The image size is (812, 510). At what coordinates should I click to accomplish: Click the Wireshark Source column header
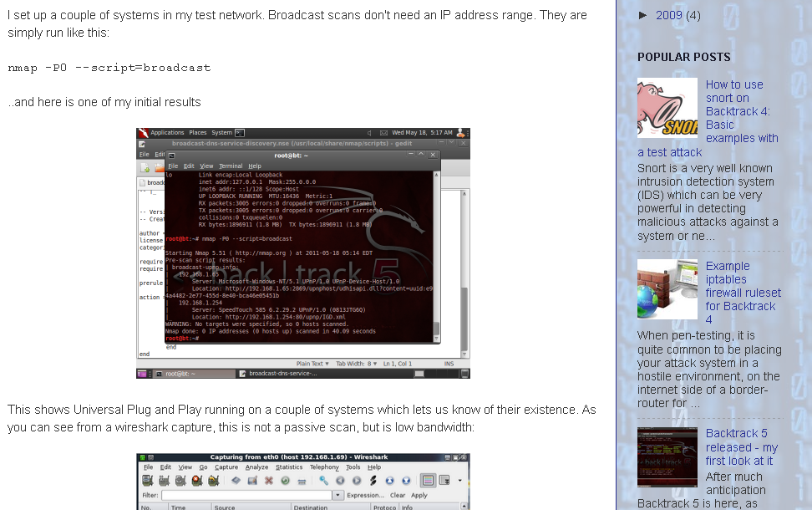[251, 507]
